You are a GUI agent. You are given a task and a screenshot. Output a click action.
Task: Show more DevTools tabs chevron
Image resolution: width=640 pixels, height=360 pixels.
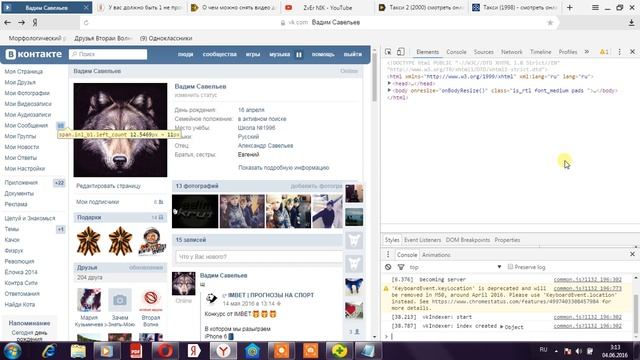(x=587, y=52)
